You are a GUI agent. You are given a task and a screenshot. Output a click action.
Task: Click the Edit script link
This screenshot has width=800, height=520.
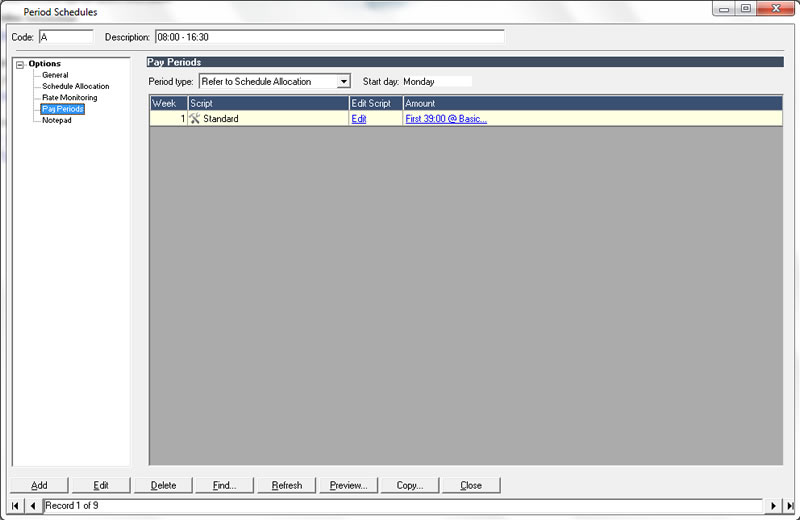359,119
